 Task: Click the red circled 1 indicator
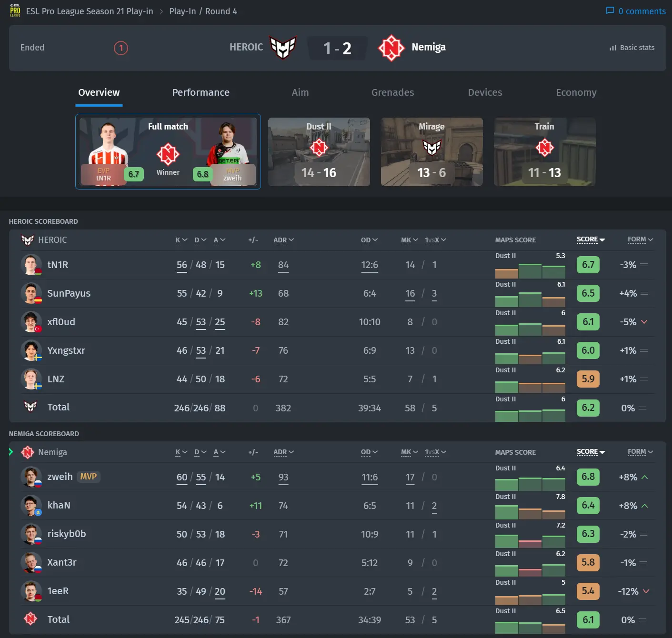[x=121, y=48]
